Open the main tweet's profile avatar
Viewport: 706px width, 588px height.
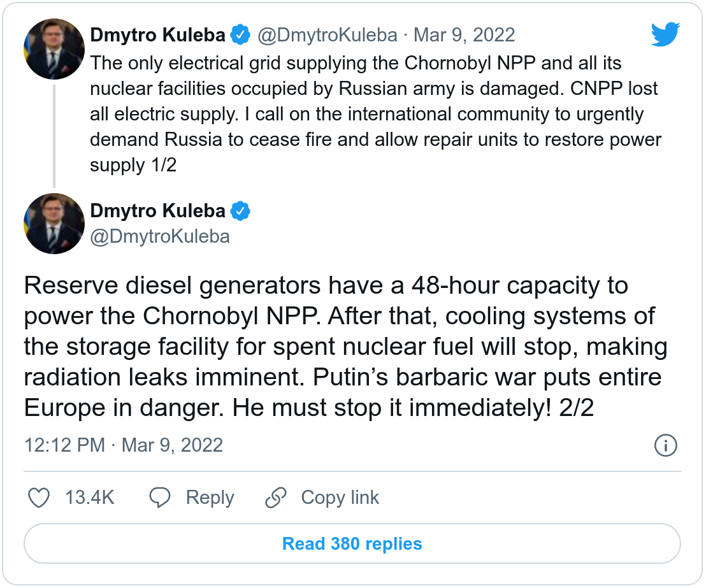pyautogui.click(x=54, y=224)
